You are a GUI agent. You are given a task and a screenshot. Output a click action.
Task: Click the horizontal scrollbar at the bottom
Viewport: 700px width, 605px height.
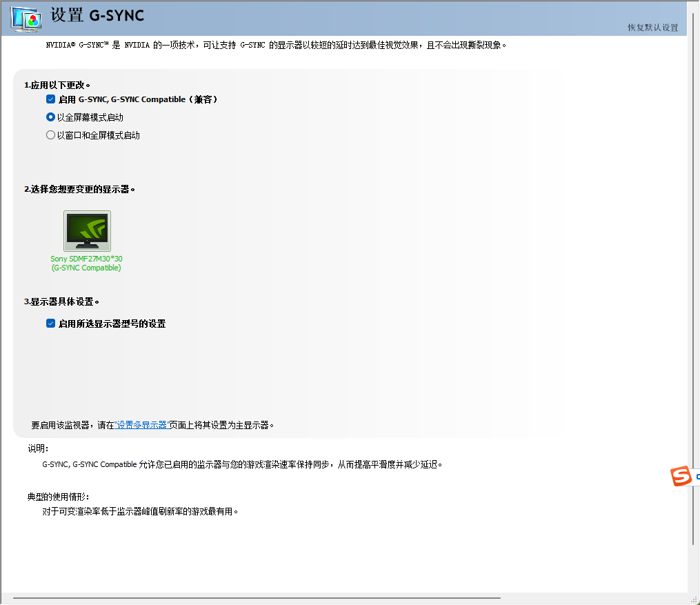coord(257,597)
